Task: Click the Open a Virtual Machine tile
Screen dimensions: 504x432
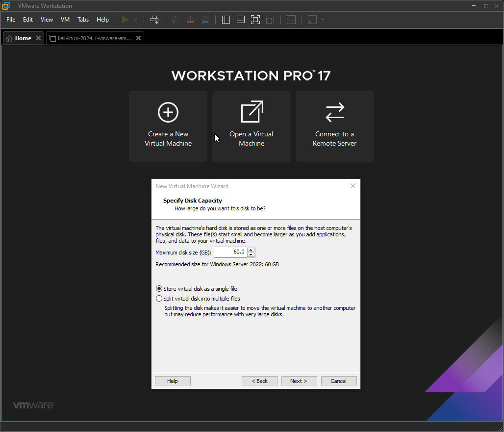Action: pos(252,127)
